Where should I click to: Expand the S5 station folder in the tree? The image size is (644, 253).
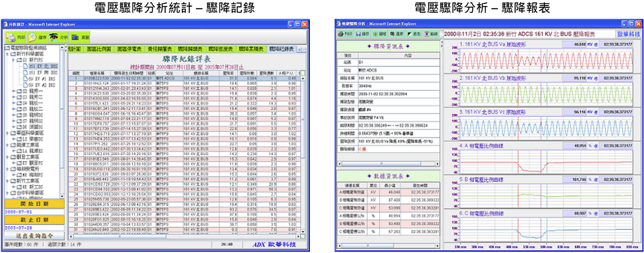[x=13, y=109]
